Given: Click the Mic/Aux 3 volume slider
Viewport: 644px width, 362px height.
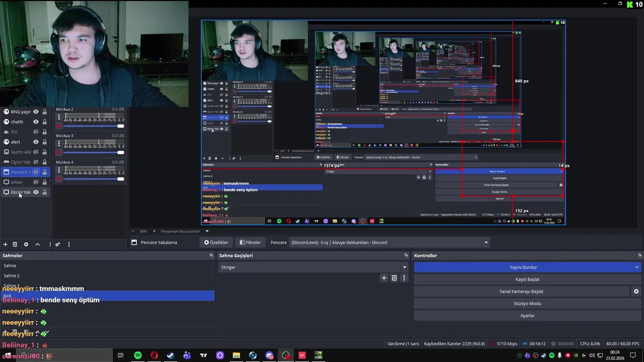Looking at the screenshot, I should 94,152.
